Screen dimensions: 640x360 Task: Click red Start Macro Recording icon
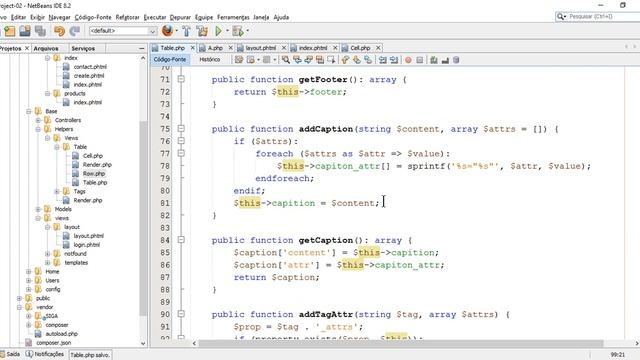[408, 60]
